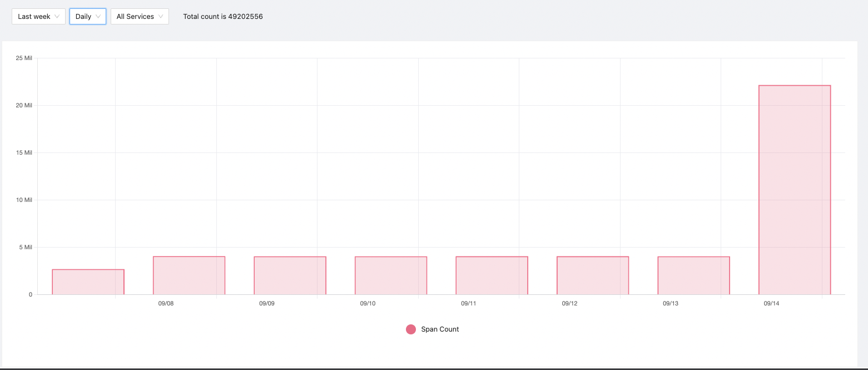Click the 09/14 axis label
This screenshot has width=868, height=370.
(771, 303)
